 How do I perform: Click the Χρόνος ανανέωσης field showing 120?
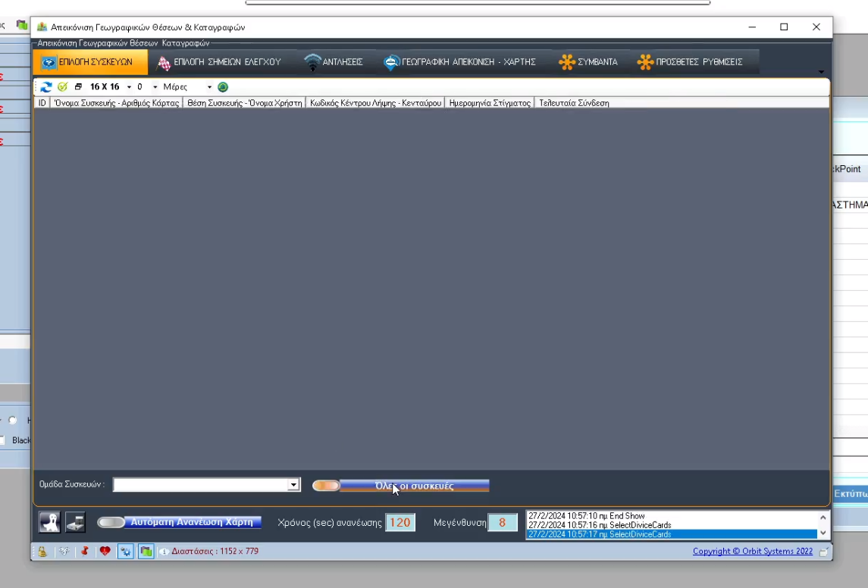400,522
